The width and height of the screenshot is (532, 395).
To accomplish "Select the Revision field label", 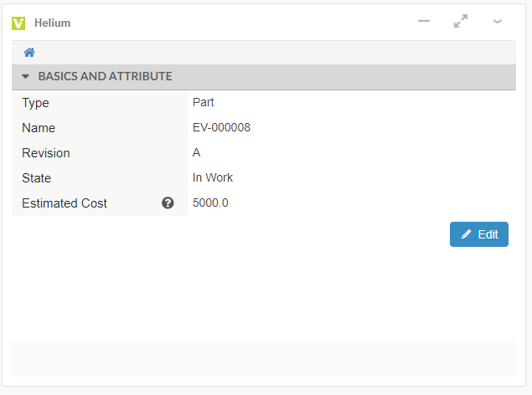I will 46,153.
